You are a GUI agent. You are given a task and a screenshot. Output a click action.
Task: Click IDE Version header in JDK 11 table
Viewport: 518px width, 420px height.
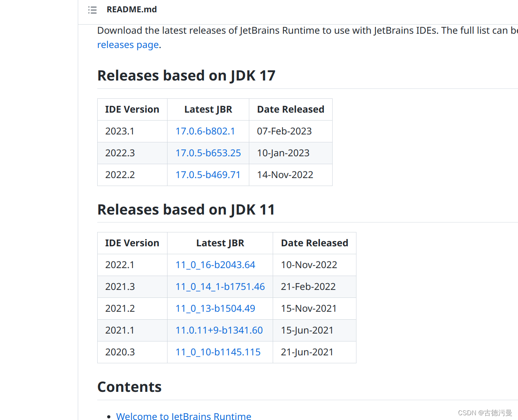tap(132, 243)
